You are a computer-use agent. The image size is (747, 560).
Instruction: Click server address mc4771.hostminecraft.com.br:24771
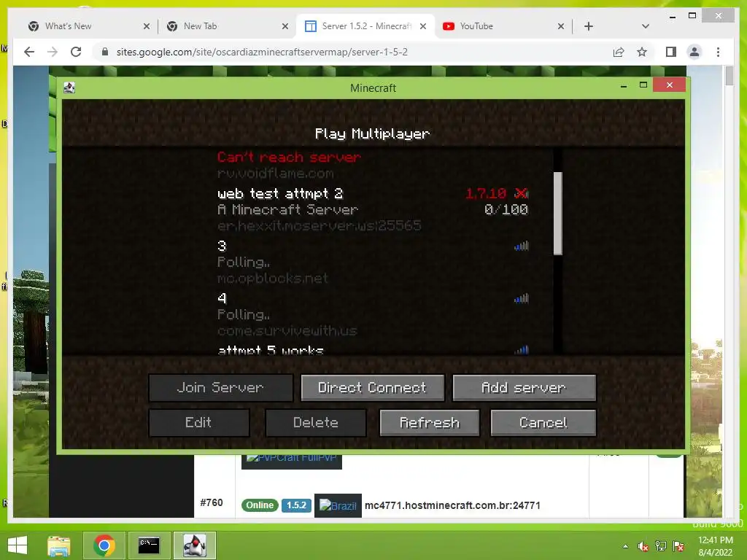coord(452,505)
